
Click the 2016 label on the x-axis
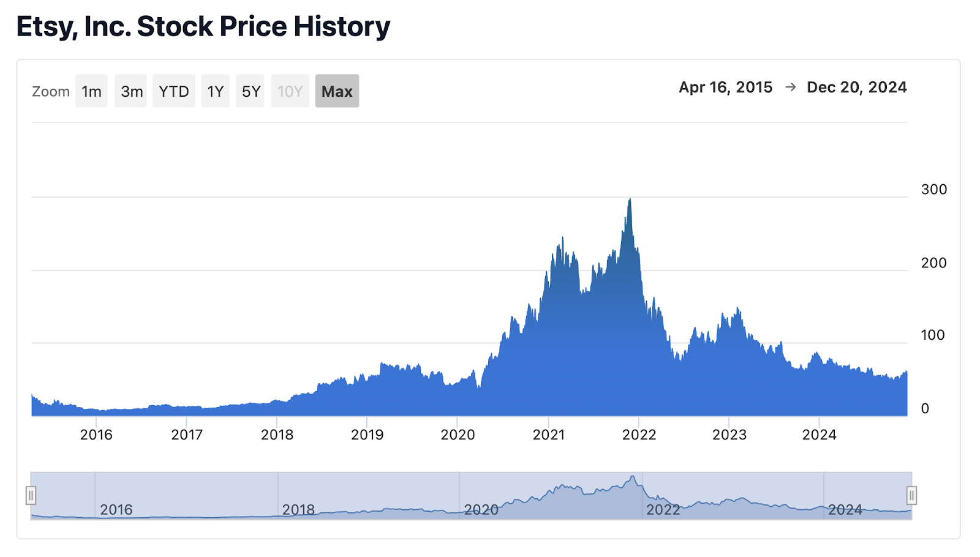(96, 435)
